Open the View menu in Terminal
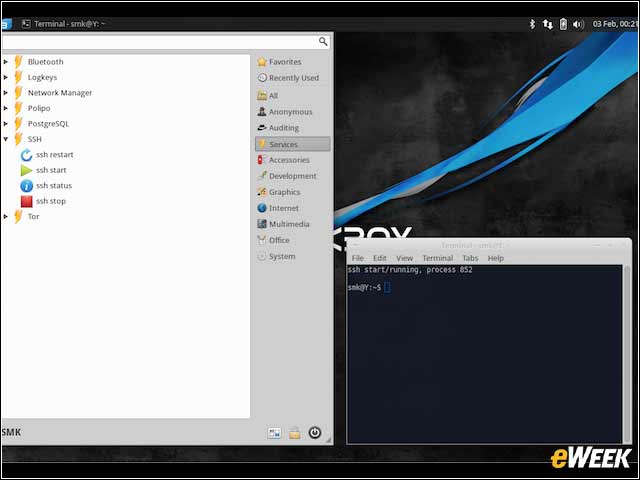640x480 pixels. point(404,258)
